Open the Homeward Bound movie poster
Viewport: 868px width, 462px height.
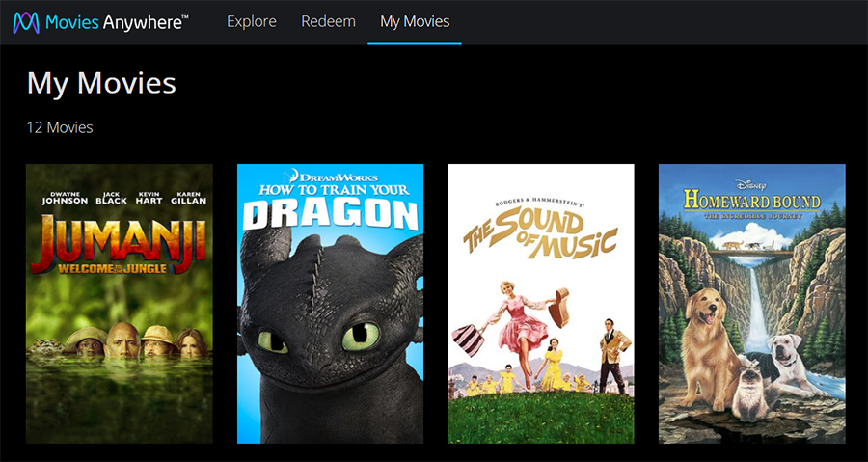(751, 303)
